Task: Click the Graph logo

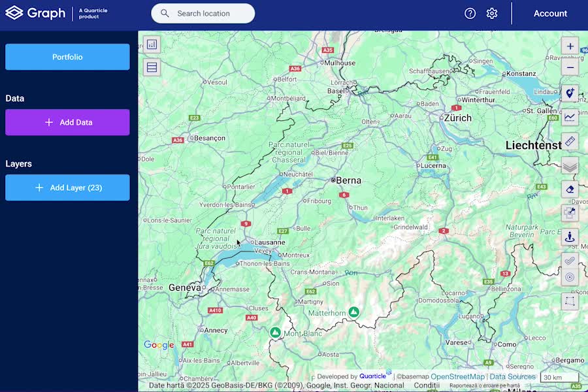Action: click(x=35, y=13)
